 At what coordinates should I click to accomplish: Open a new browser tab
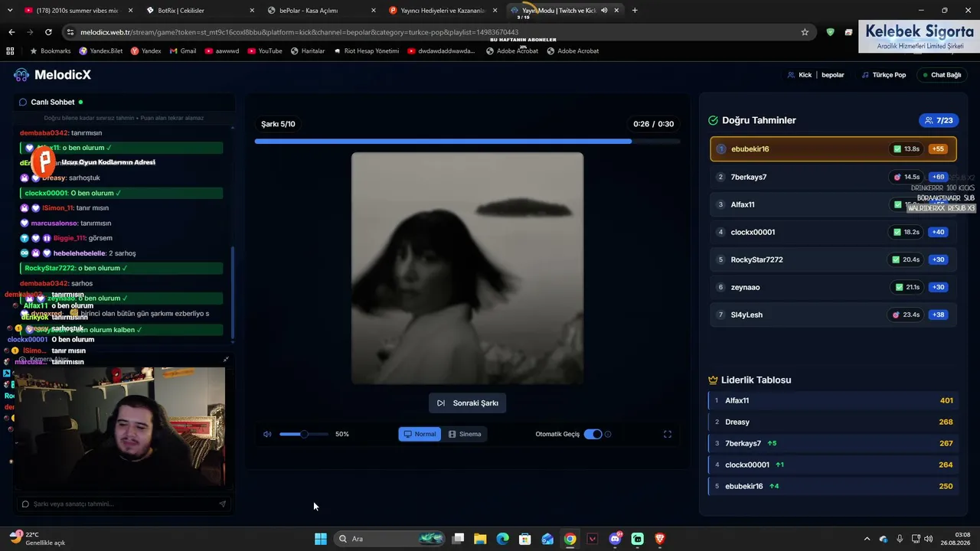635,11
